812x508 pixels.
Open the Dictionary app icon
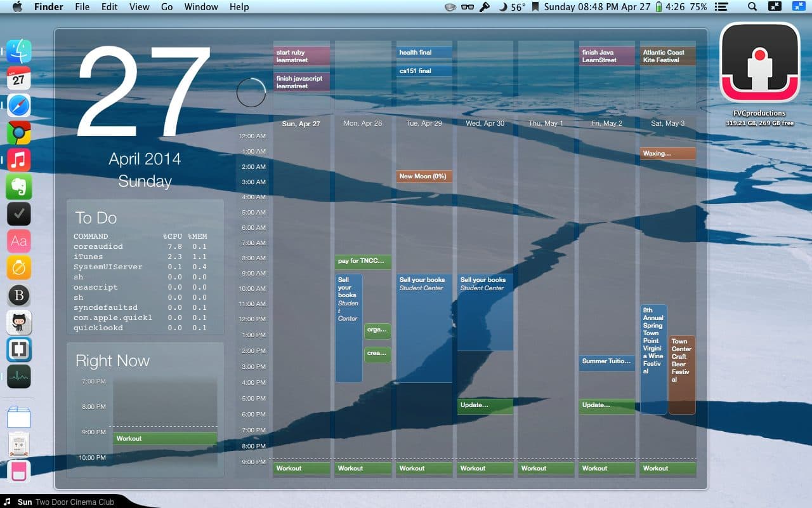tap(19, 241)
